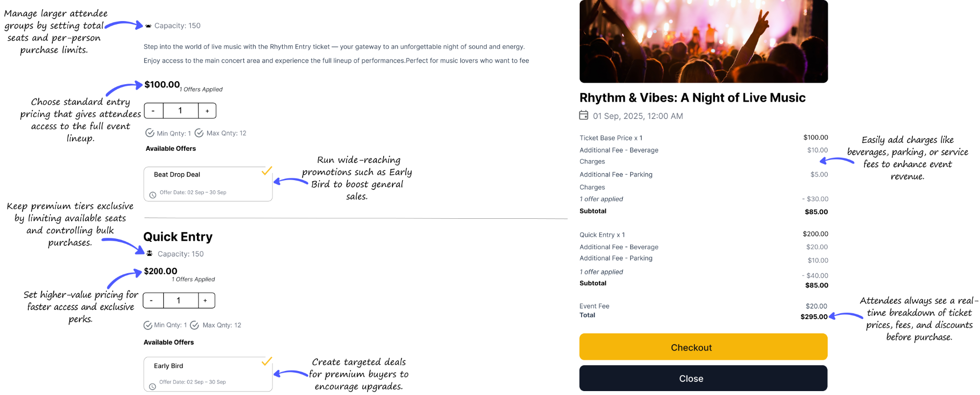Decrease quantity for the $100.00 ticket
980x395 pixels.
coord(153,111)
